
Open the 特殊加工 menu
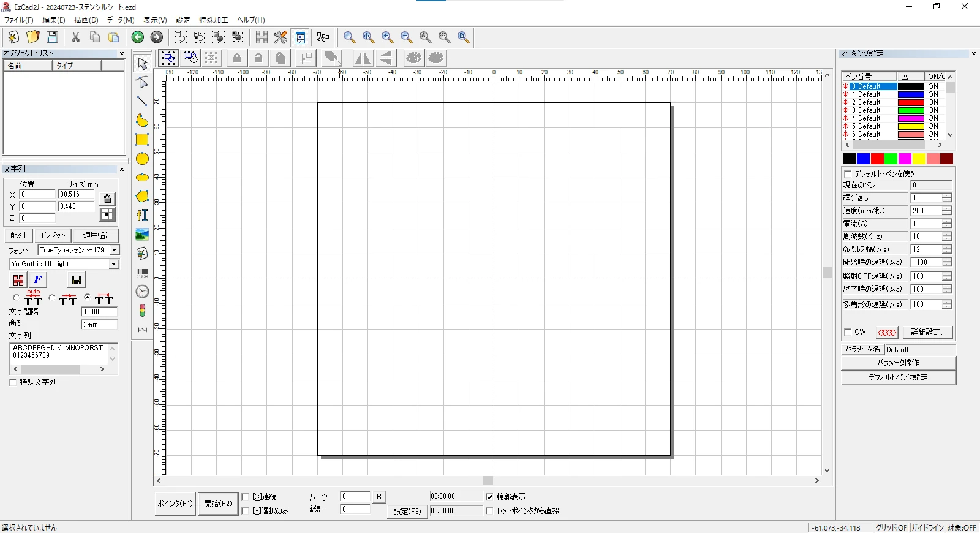coord(213,20)
